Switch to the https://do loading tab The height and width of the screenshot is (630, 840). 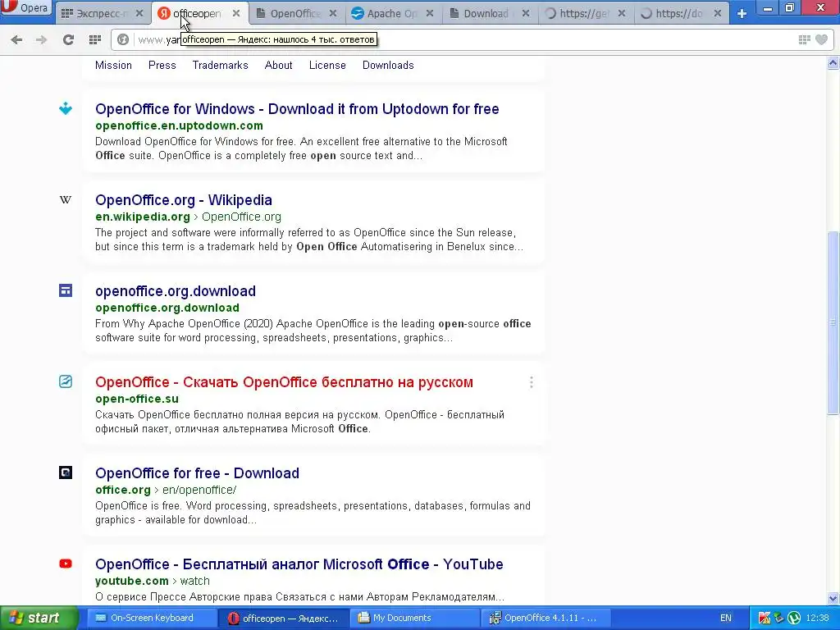click(x=678, y=13)
